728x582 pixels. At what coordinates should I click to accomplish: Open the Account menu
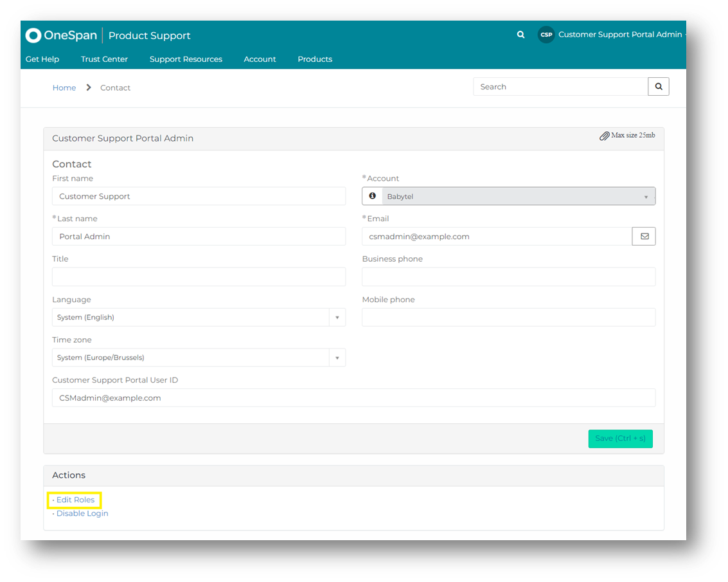[260, 59]
